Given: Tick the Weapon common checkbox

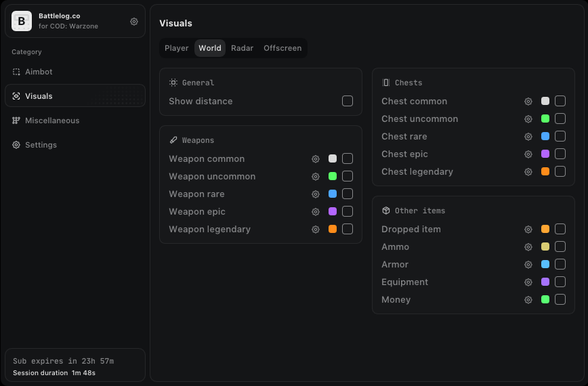Looking at the screenshot, I should coord(348,158).
